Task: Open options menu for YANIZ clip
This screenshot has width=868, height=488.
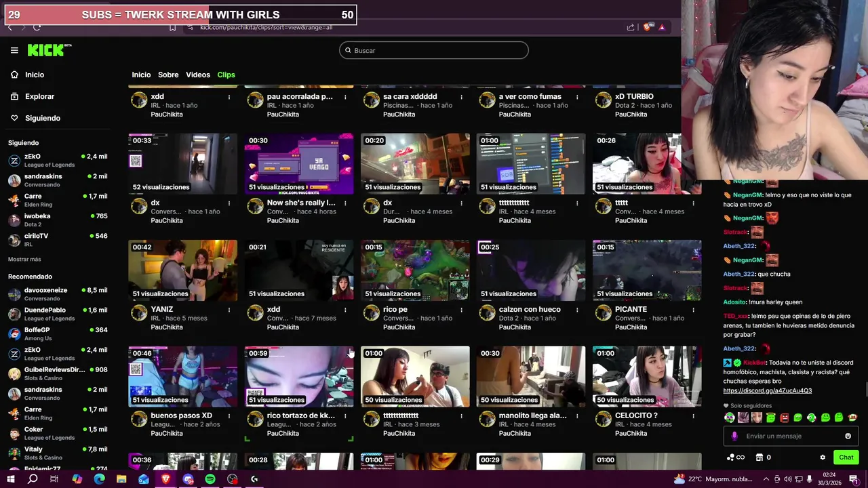Action: [x=229, y=310]
